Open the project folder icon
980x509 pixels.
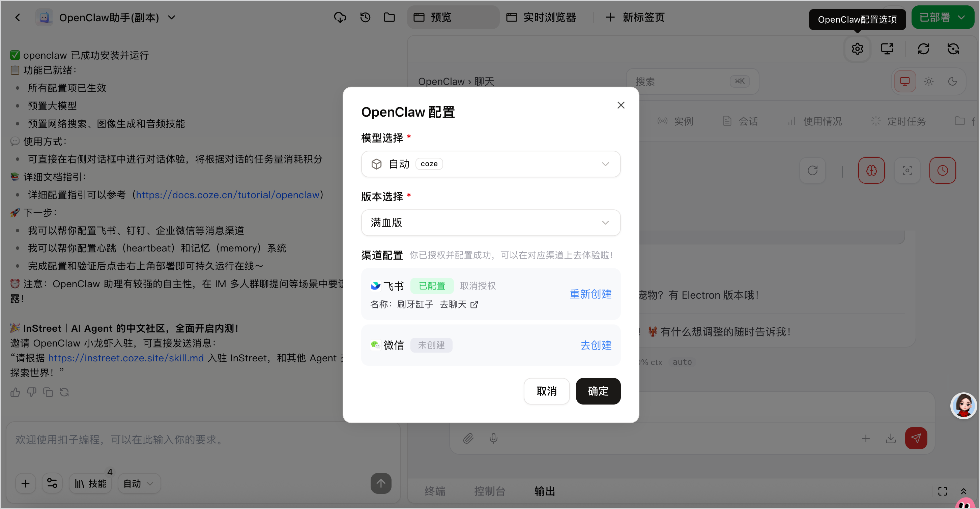389,18
